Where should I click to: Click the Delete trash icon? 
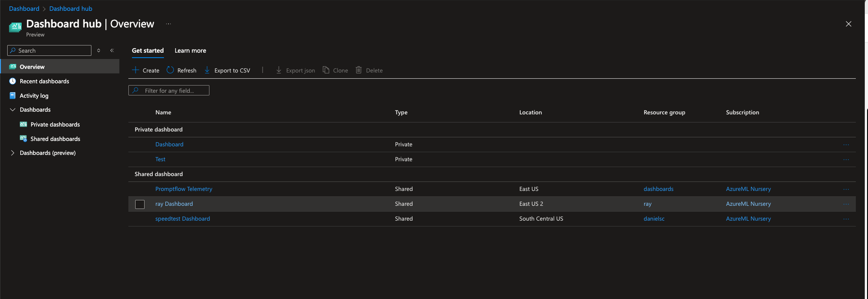click(x=359, y=70)
